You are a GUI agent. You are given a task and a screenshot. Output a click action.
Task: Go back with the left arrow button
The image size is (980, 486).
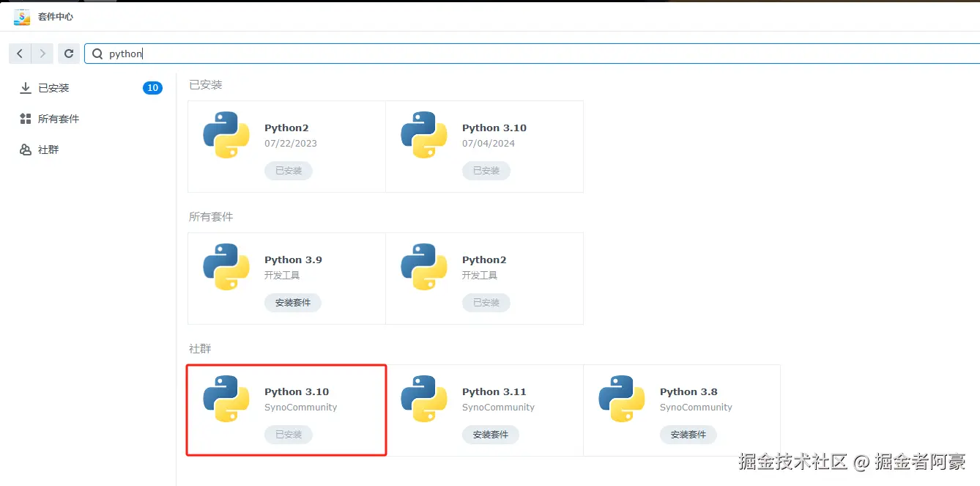pyautogui.click(x=20, y=54)
